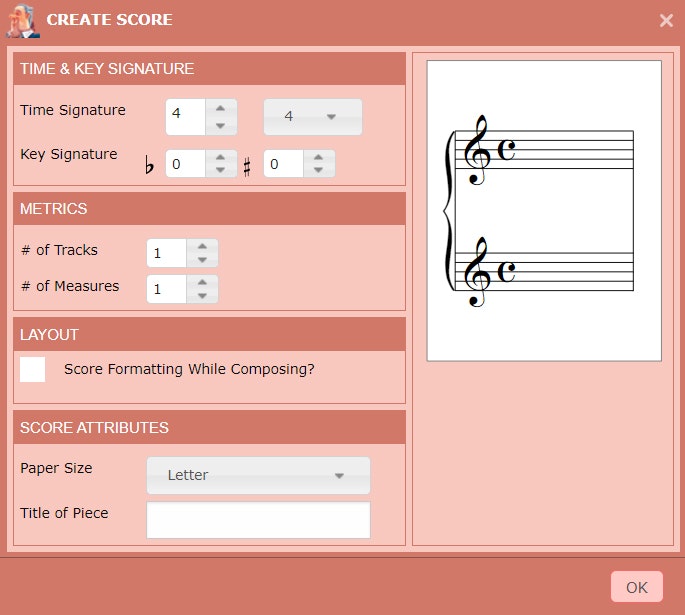Click the time signature numerator field
The image size is (685, 615).
(x=186, y=117)
